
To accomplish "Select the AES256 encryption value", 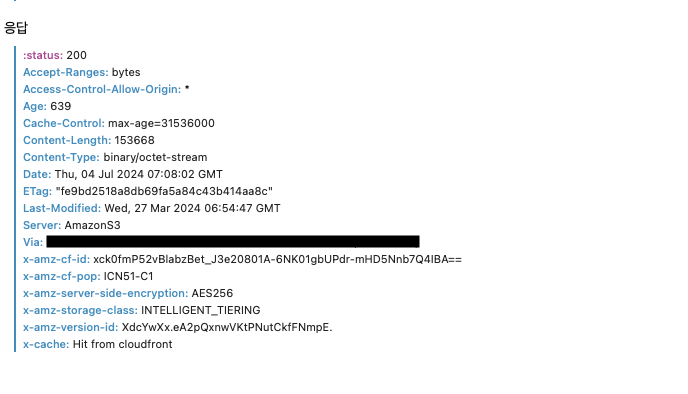I will coord(212,294).
